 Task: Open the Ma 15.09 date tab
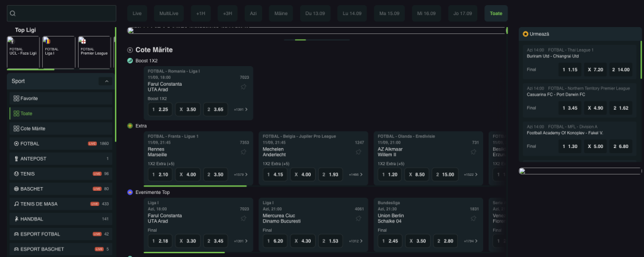pyautogui.click(x=389, y=13)
